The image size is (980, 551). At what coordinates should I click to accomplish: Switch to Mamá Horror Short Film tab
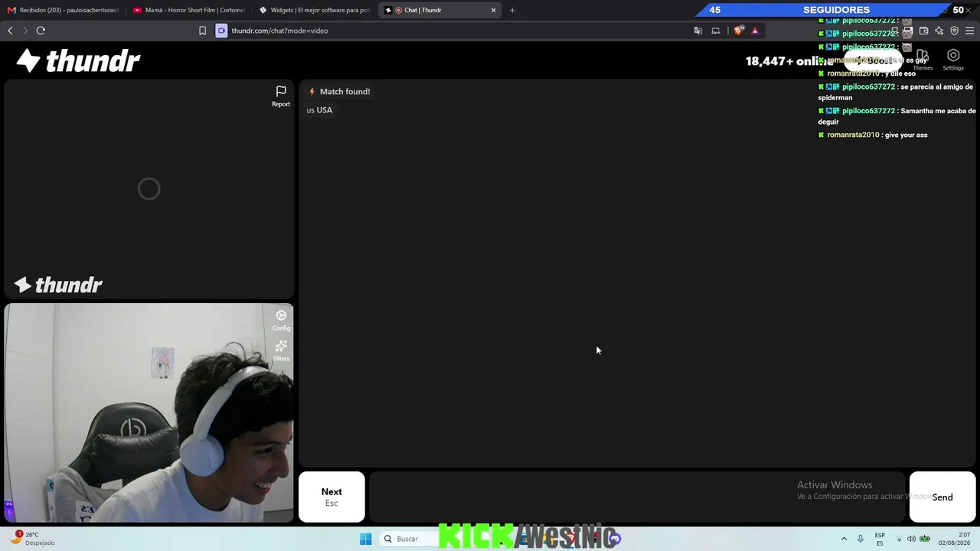coord(188,10)
